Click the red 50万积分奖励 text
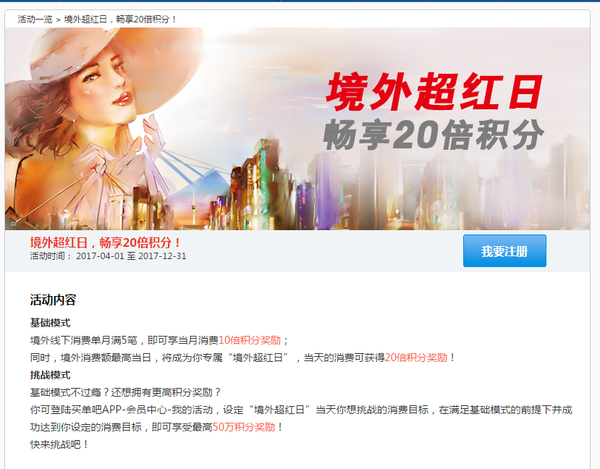 tap(244, 427)
